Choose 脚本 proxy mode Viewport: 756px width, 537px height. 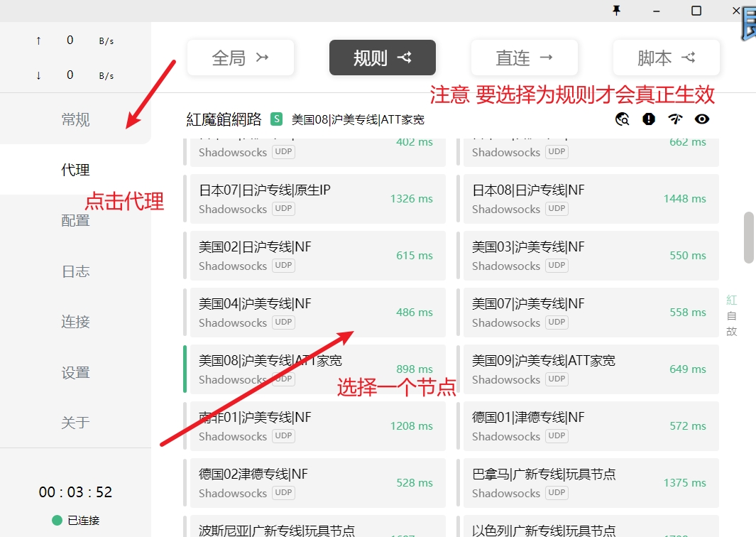pos(667,58)
